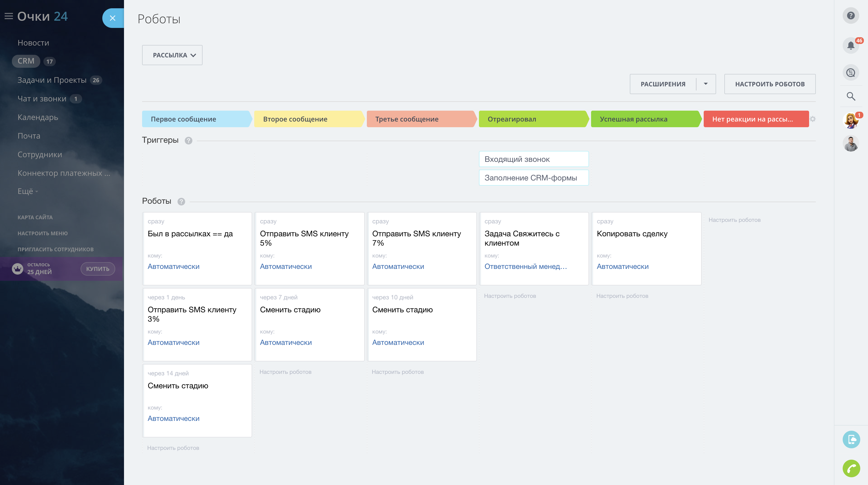Viewport: 868px width, 485px height.
Task: Open the stages settings gear icon
Action: point(813,119)
